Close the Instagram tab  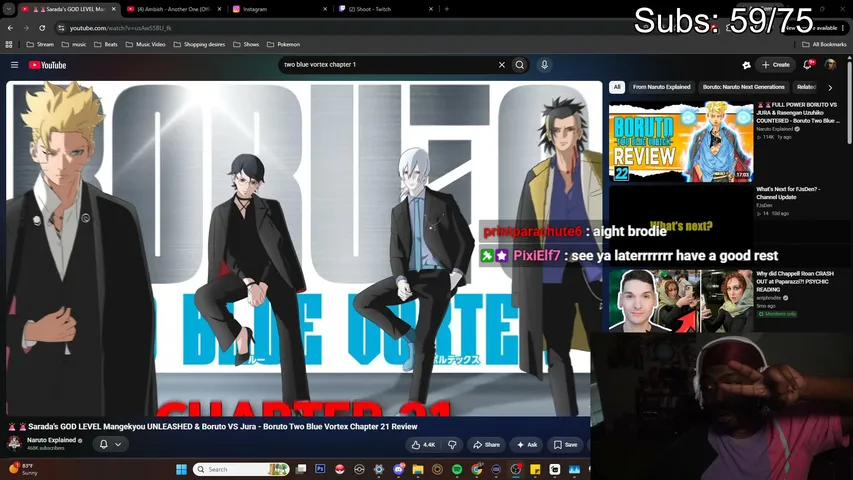pos(325,9)
